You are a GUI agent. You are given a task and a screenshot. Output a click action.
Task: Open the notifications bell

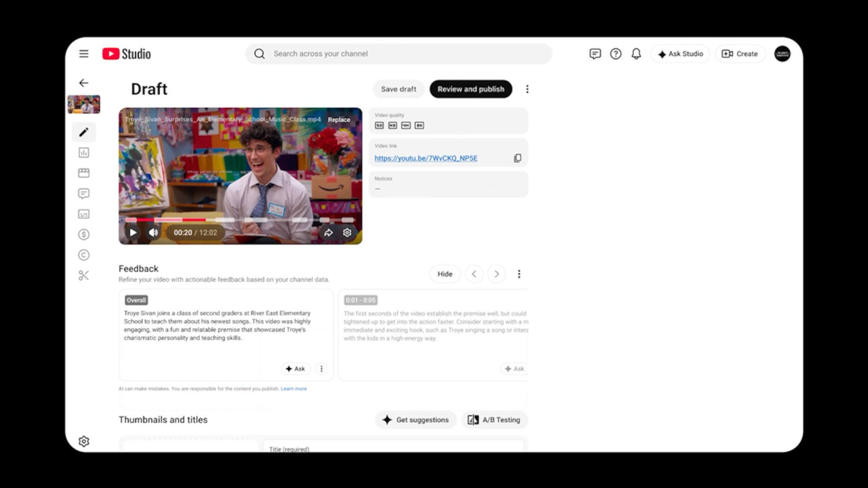[x=636, y=54]
